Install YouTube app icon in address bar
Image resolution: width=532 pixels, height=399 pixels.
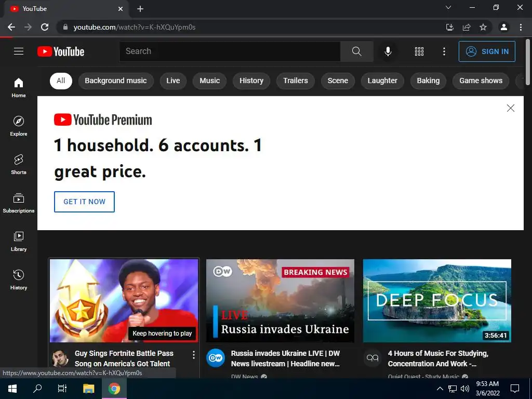pos(449,27)
